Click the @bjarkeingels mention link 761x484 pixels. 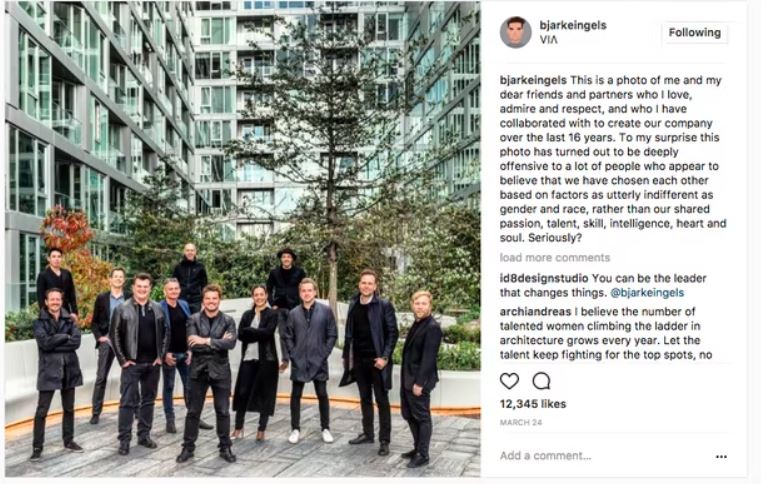click(x=647, y=293)
